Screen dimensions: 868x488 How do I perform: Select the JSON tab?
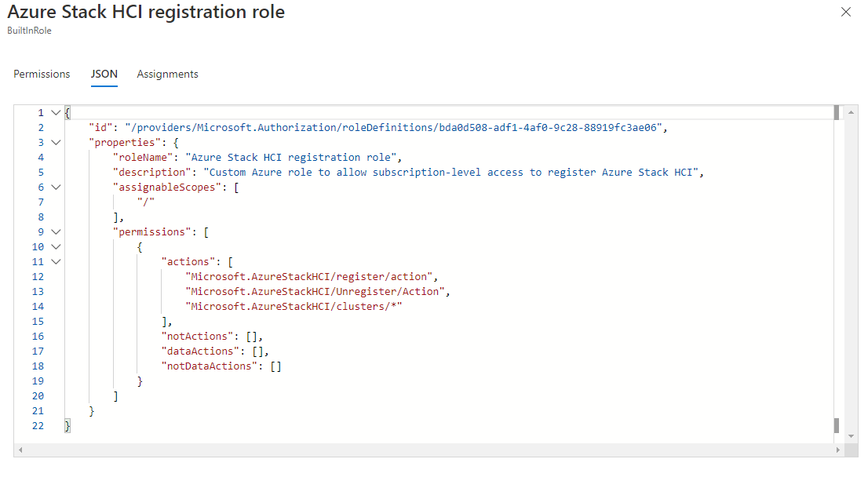(104, 74)
